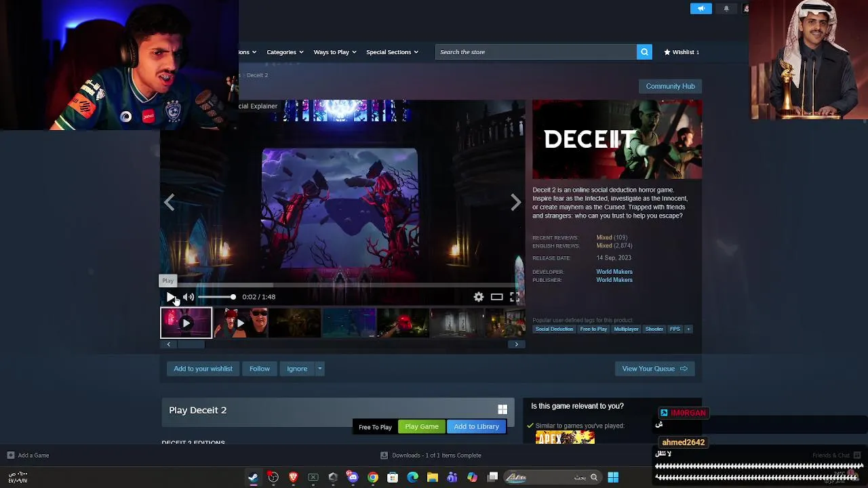The width and height of the screenshot is (868, 488).
Task: Mute the trailer with the speaker icon
Action: (x=189, y=297)
